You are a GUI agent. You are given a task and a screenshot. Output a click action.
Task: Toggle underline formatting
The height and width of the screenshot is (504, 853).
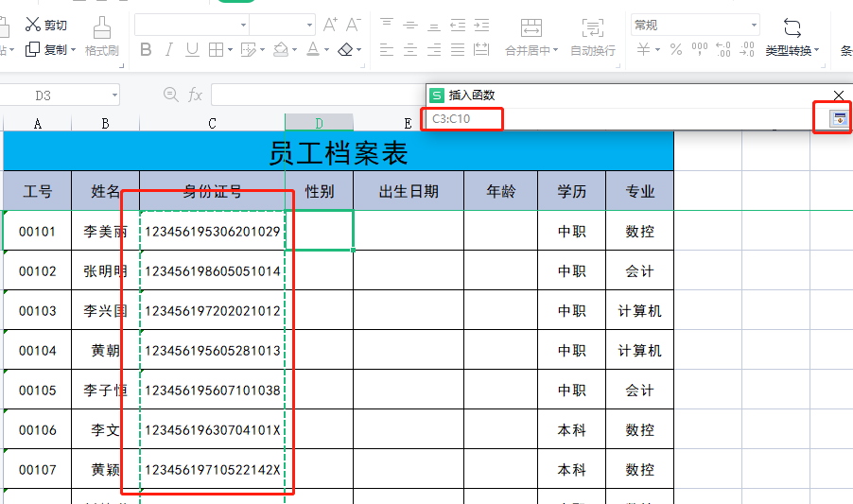pyautogui.click(x=192, y=49)
